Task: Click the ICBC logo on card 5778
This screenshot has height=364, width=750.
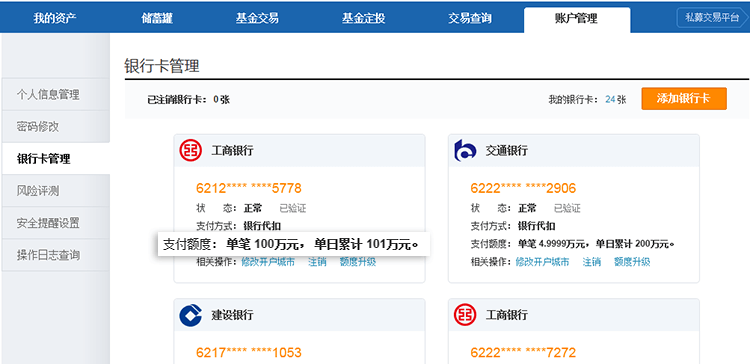Action: click(x=191, y=151)
